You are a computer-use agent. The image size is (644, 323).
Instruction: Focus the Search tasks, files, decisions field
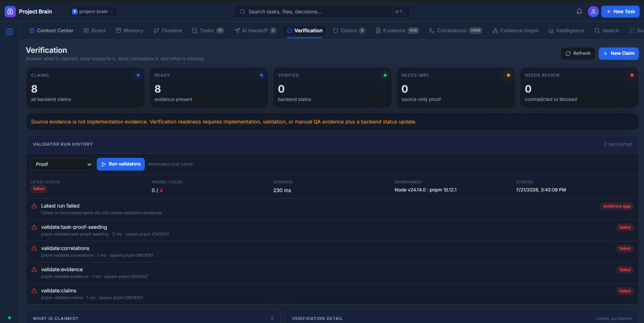coord(322,11)
